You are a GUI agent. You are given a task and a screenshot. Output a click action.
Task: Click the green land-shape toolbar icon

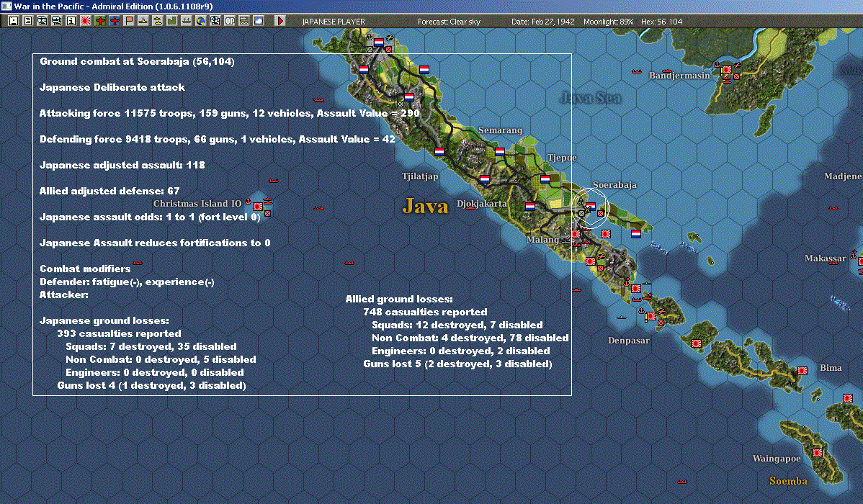[x=171, y=21]
